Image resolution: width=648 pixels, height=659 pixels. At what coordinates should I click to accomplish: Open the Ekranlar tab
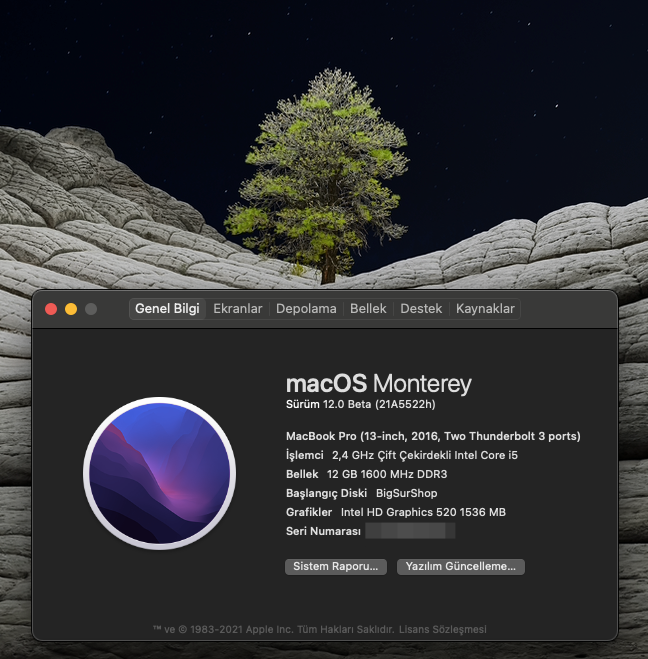pyautogui.click(x=238, y=309)
